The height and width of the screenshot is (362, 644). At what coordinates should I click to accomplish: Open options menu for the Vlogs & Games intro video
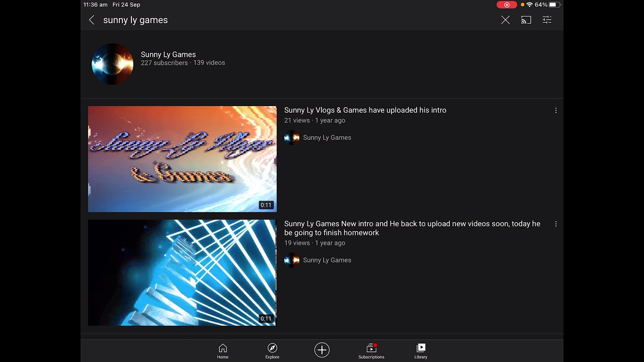(555, 110)
